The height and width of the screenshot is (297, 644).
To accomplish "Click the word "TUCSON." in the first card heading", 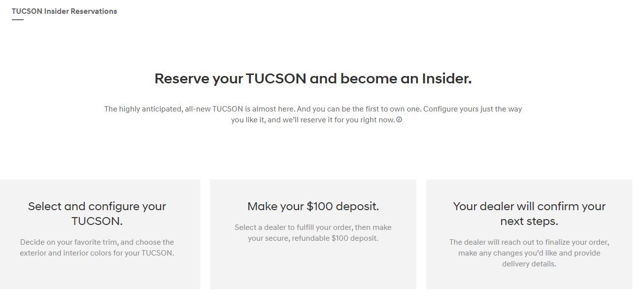I will [97, 221].
